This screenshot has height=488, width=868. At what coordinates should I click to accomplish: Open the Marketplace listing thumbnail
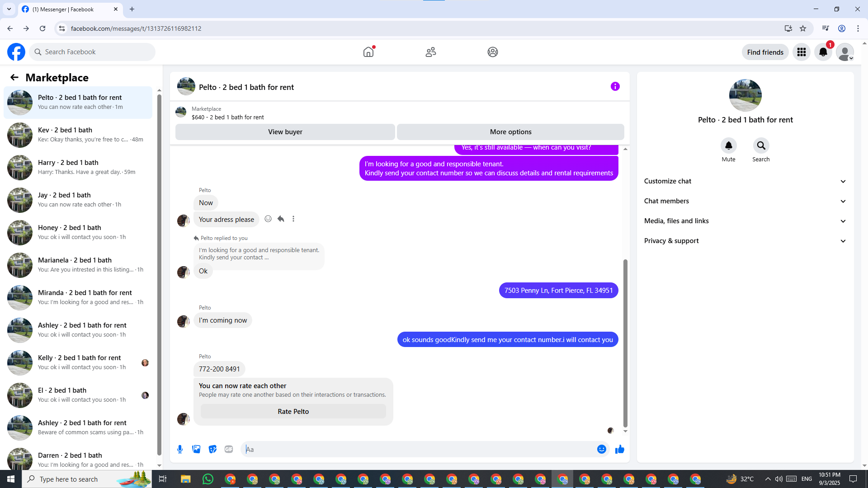point(181,113)
